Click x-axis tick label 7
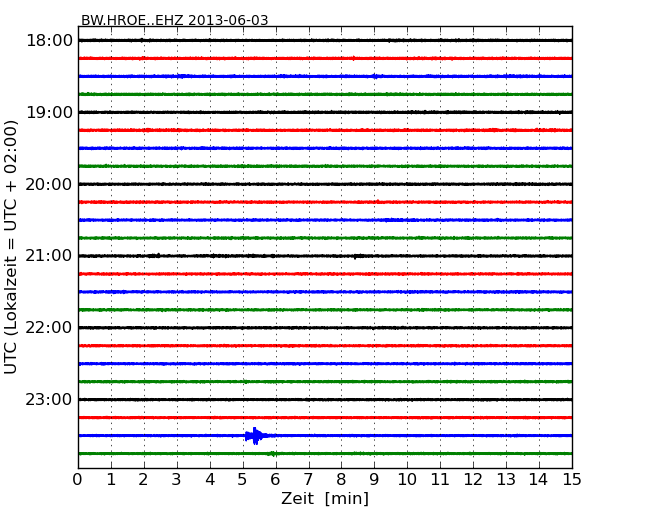The height and width of the screenshot is (520, 650). click(x=308, y=479)
